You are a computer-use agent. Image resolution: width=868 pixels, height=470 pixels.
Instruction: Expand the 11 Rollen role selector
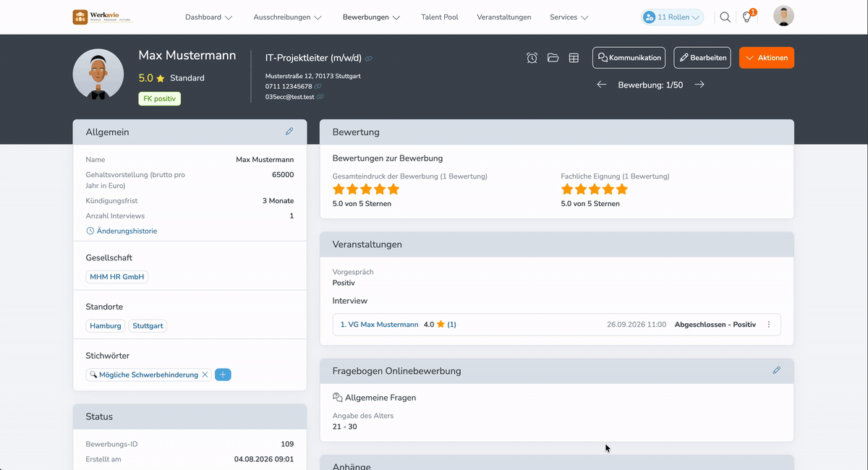tap(673, 17)
